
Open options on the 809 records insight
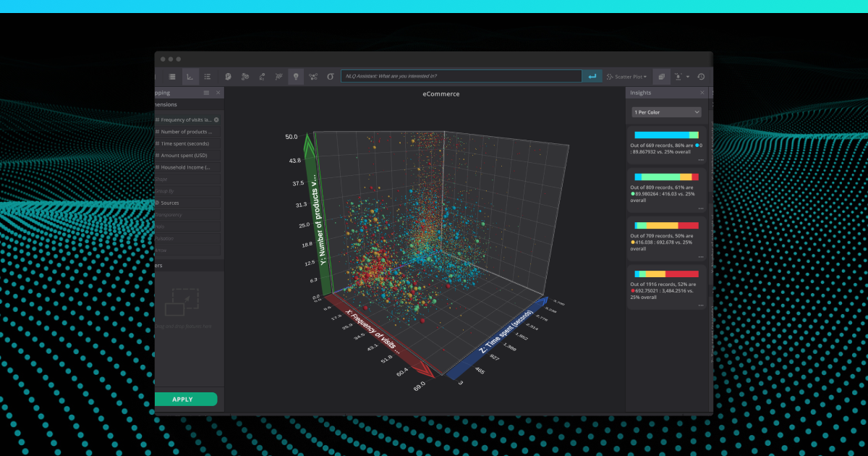click(x=701, y=208)
